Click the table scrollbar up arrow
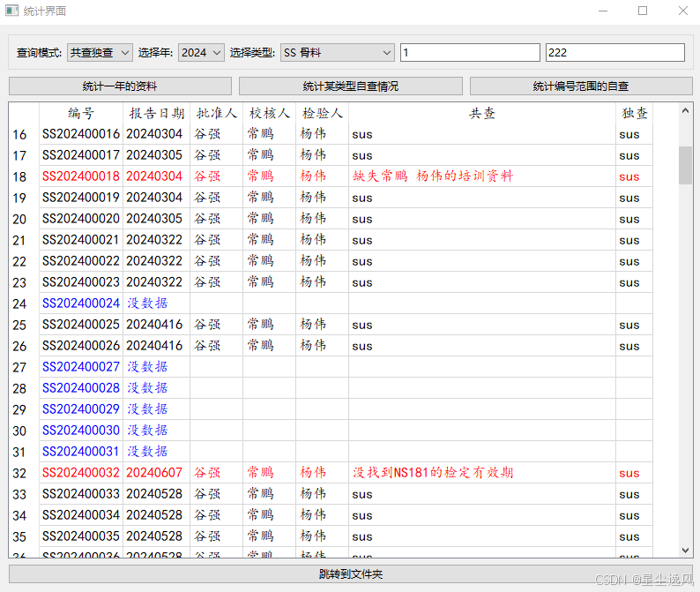 (x=685, y=110)
